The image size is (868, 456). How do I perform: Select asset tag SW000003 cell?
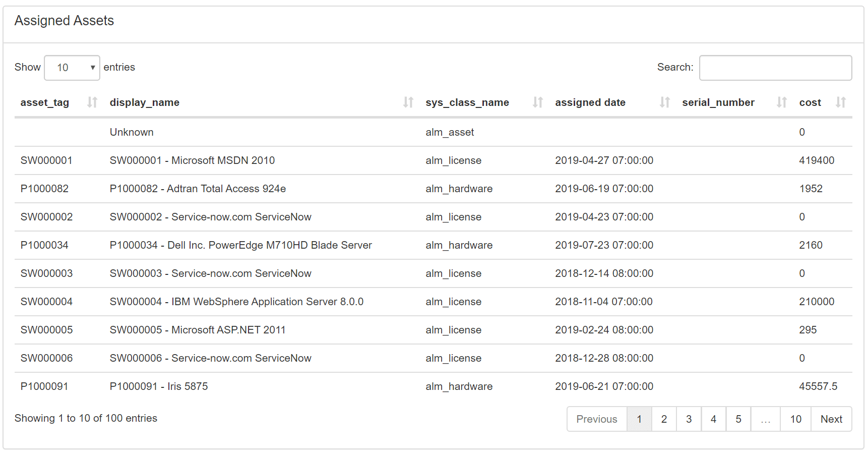tap(46, 273)
